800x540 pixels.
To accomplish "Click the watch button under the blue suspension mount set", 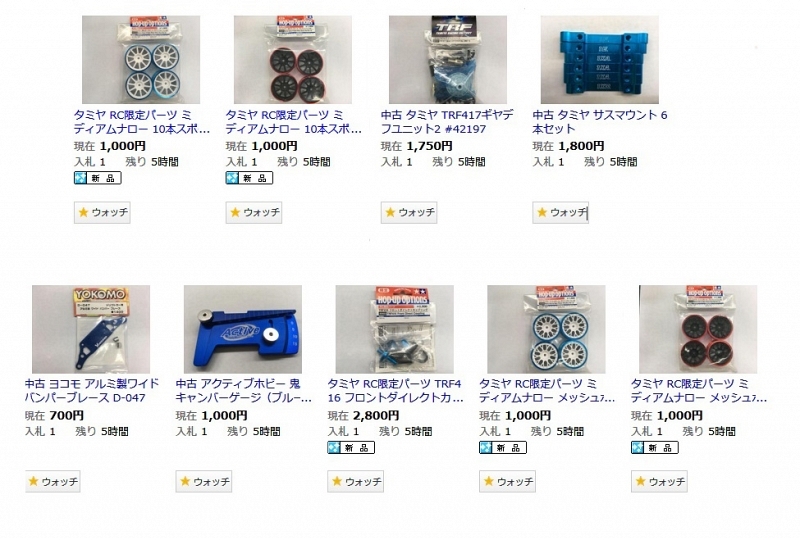I will (560, 212).
